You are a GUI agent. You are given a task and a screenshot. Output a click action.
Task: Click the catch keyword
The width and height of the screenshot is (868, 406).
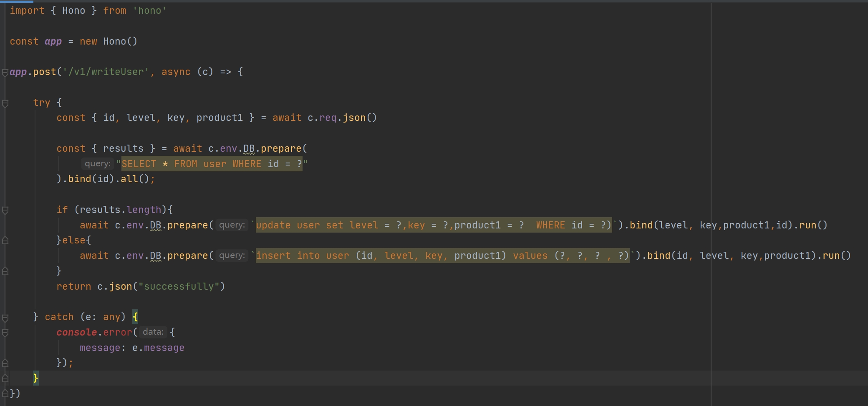[x=59, y=317]
